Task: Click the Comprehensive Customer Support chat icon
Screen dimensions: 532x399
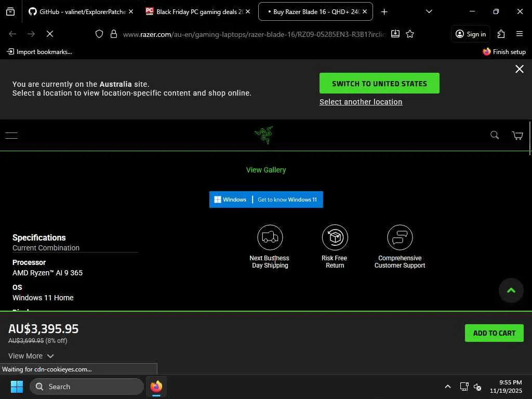Action: coord(400,237)
